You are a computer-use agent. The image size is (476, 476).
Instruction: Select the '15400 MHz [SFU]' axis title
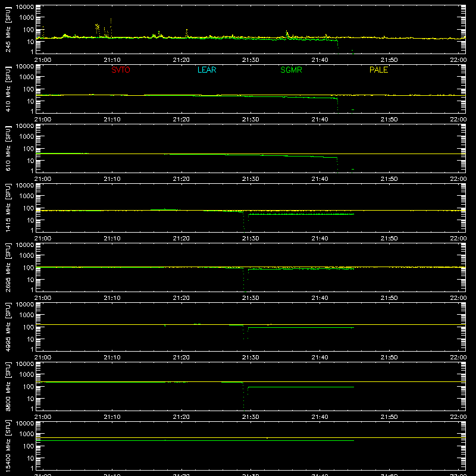coord(8,446)
